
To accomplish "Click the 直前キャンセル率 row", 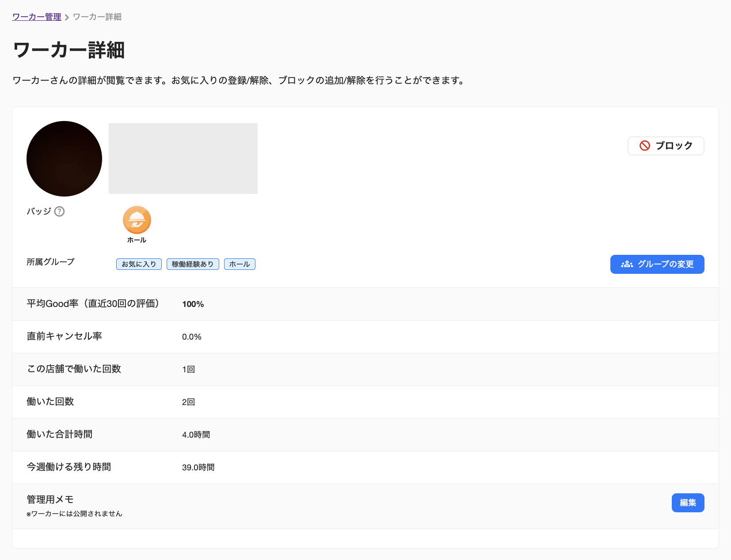I will [x=65, y=336].
